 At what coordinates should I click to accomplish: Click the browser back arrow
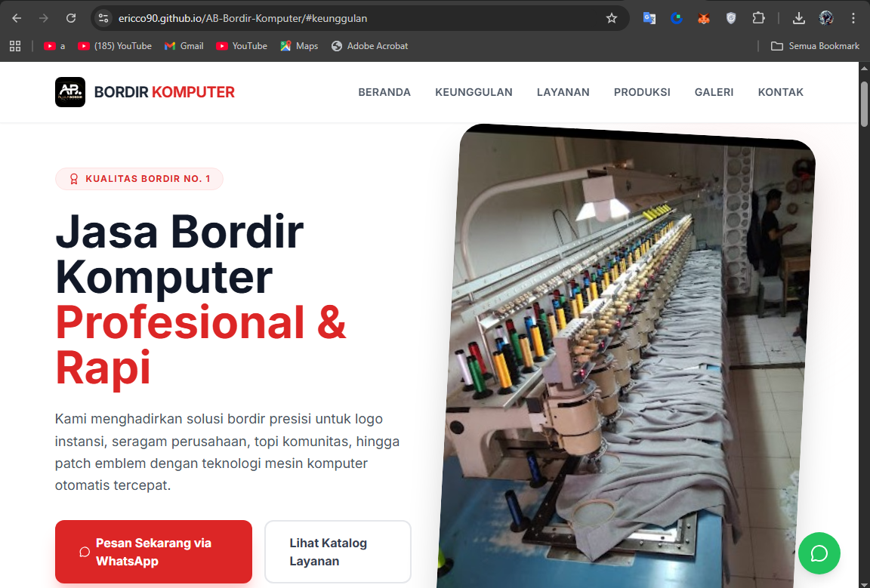pos(17,17)
